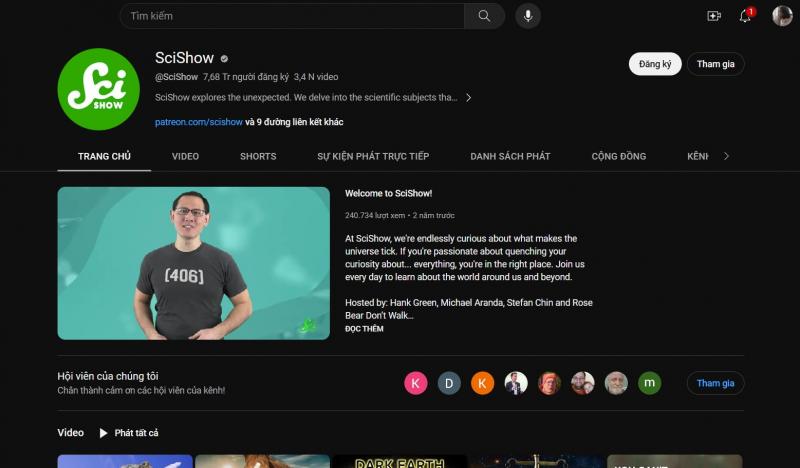Screen dimensions: 800x468
Task: Open the DARK EARTH video thumbnail
Action: click(399, 461)
